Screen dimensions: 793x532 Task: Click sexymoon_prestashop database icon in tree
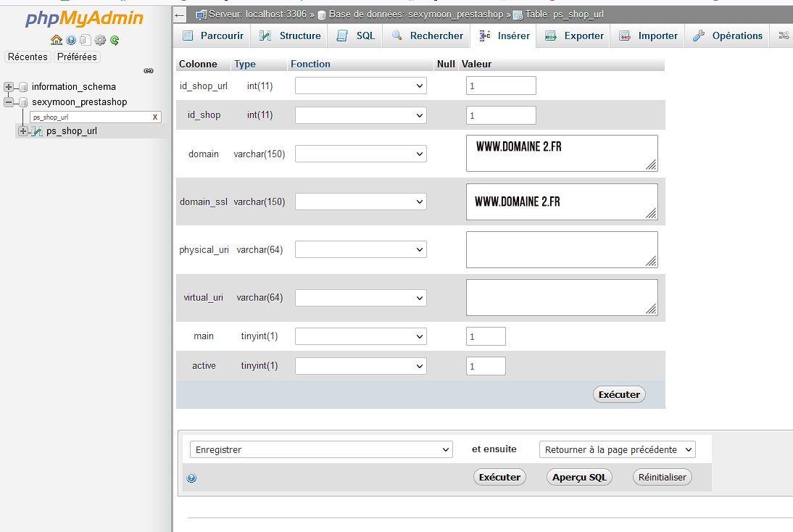[x=23, y=102]
